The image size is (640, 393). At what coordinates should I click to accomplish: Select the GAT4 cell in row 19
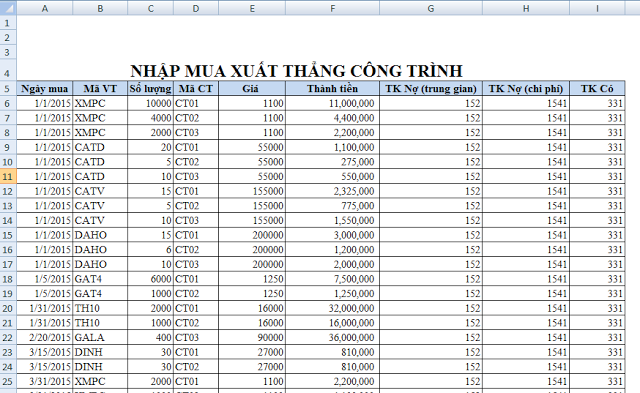(100, 293)
